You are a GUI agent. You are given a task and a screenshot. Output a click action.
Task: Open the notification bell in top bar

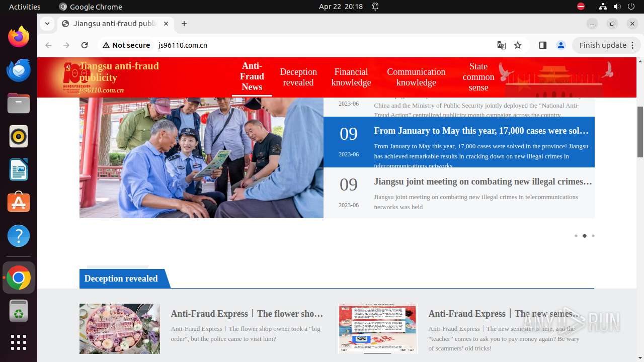click(375, 7)
